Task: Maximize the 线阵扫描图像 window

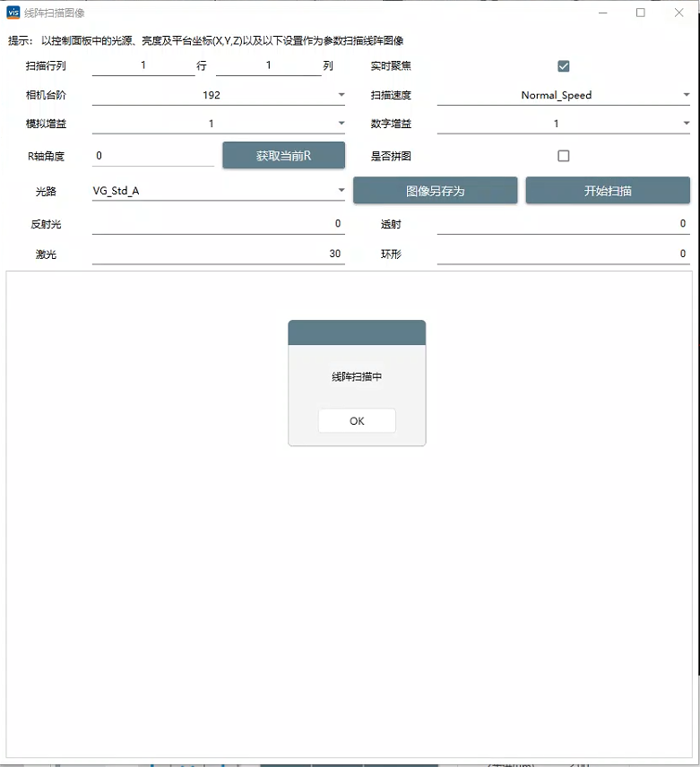Action: point(640,13)
